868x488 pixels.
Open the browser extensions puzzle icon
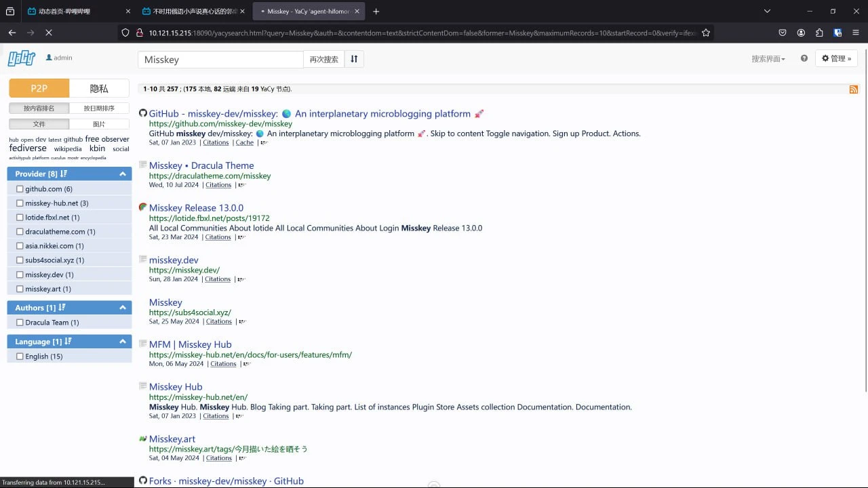pos(819,33)
